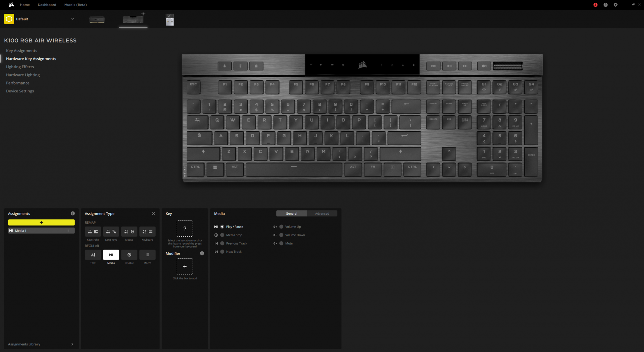Open the Media 1 options menu

click(68, 230)
